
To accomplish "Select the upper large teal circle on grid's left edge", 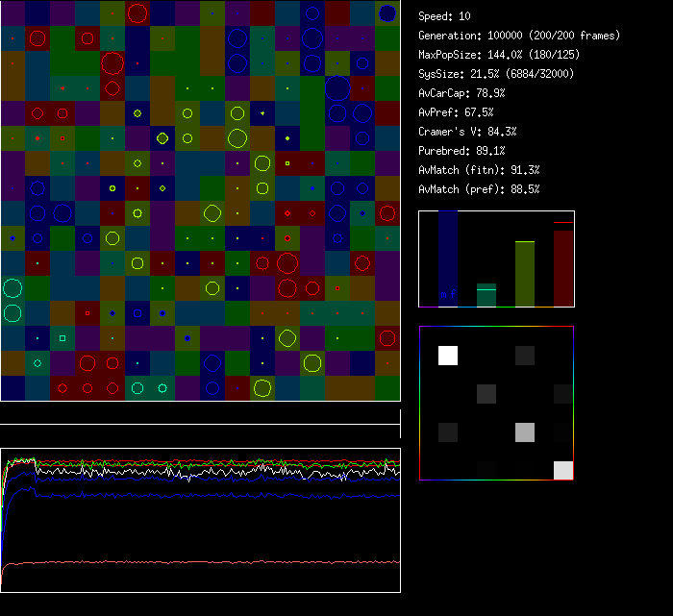I will pyautogui.click(x=12, y=287).
